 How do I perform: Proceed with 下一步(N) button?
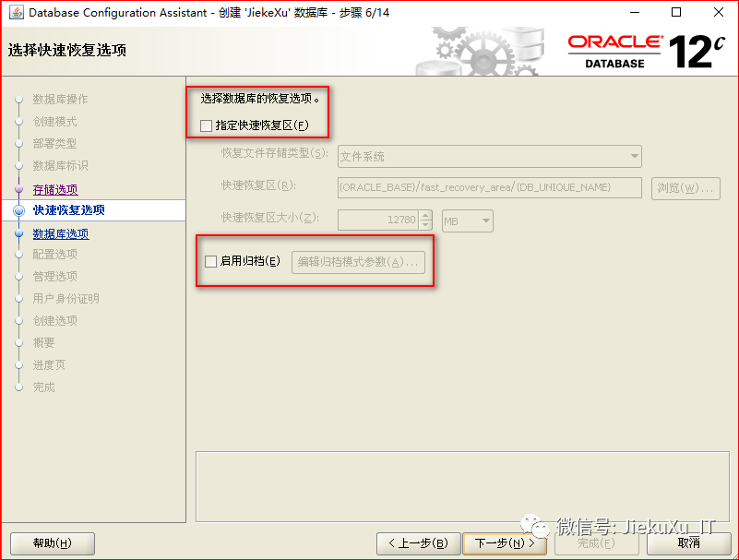pyautogui.click(x=505, y=543)
